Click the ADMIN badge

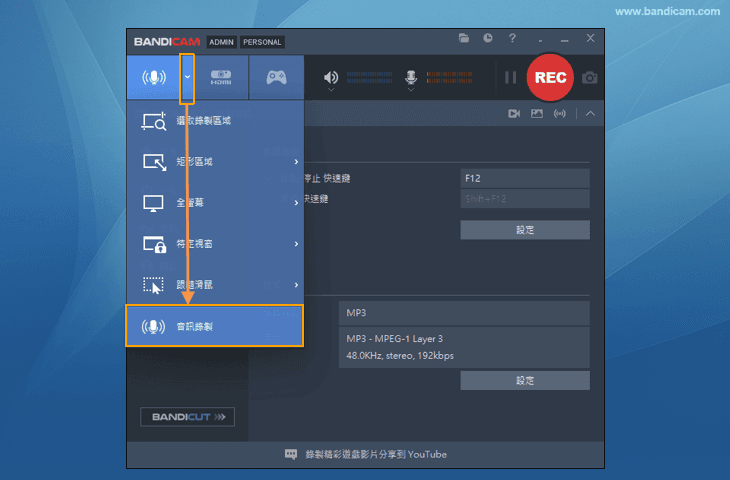(221, 42)
